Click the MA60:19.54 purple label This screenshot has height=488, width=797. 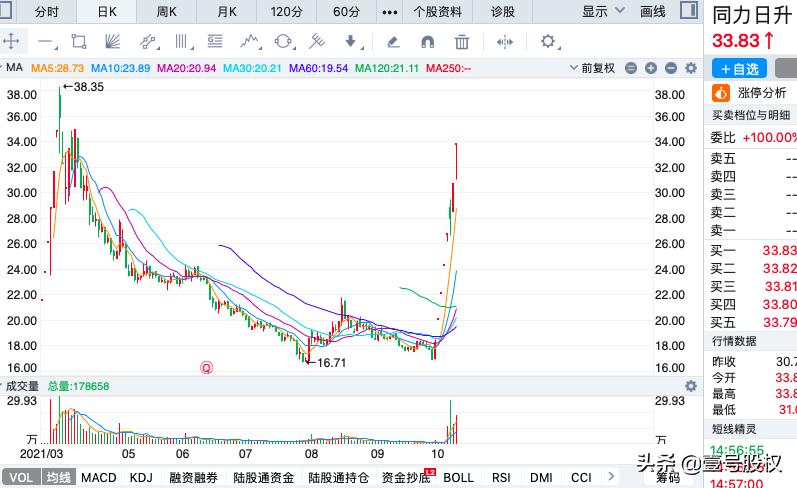point(318,68)
